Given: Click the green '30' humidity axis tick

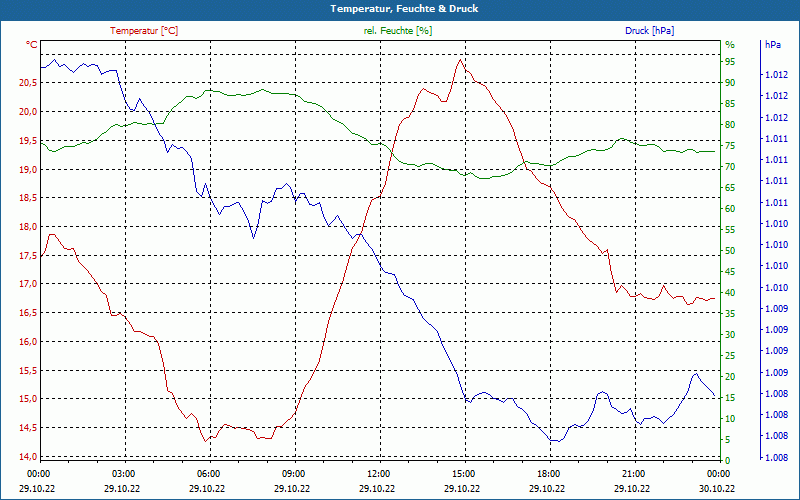Looking at the screenshot, I should tap(730, 335).
